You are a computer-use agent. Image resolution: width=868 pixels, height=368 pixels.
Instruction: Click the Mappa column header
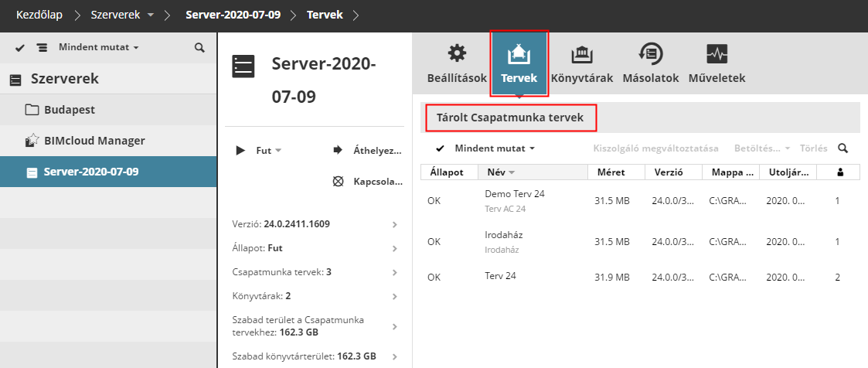(731, 172)
